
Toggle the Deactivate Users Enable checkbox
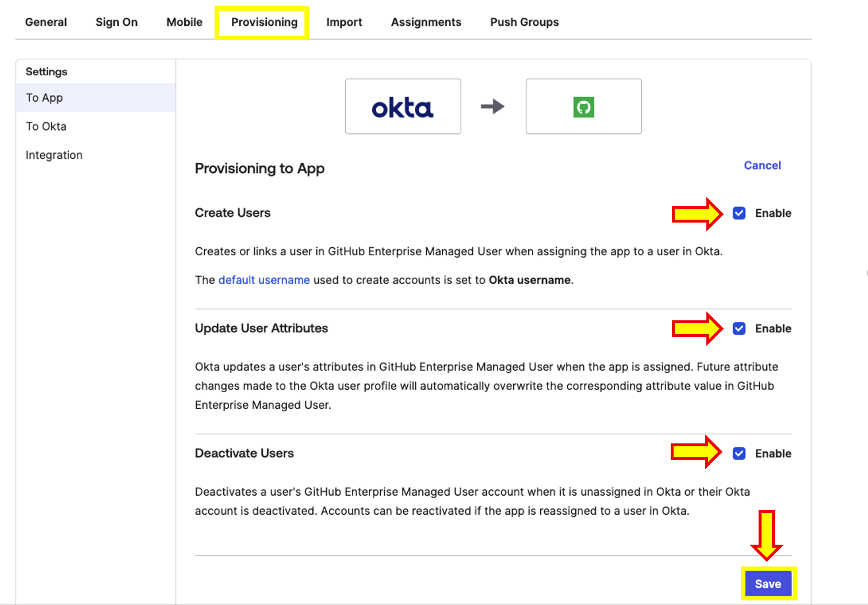click(x=739, y=454)
